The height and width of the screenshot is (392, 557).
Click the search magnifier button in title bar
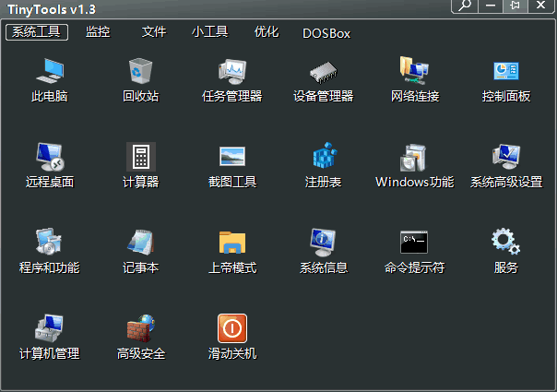465,6
